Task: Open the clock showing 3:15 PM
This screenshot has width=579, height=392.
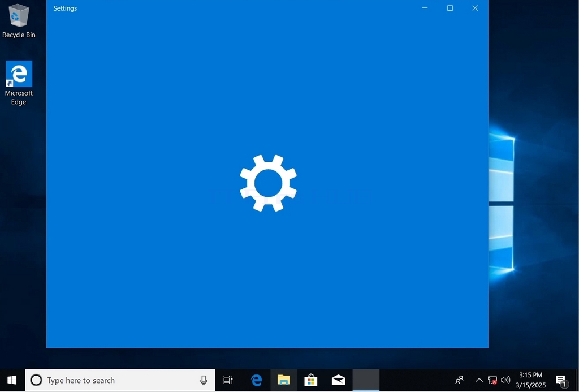Action: (x=530, y=380)
